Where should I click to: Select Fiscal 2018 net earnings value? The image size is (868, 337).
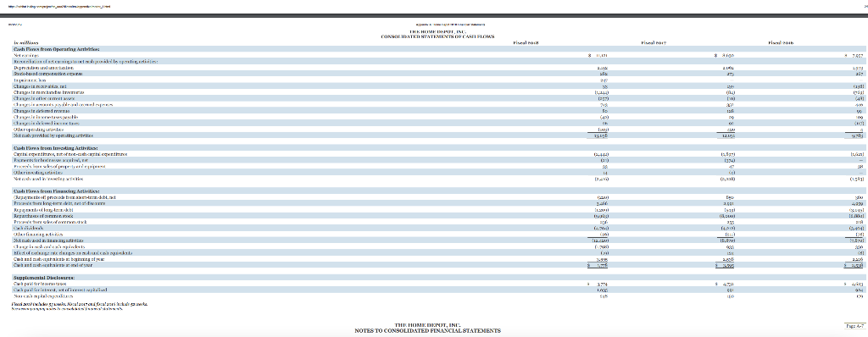point(601,55)
